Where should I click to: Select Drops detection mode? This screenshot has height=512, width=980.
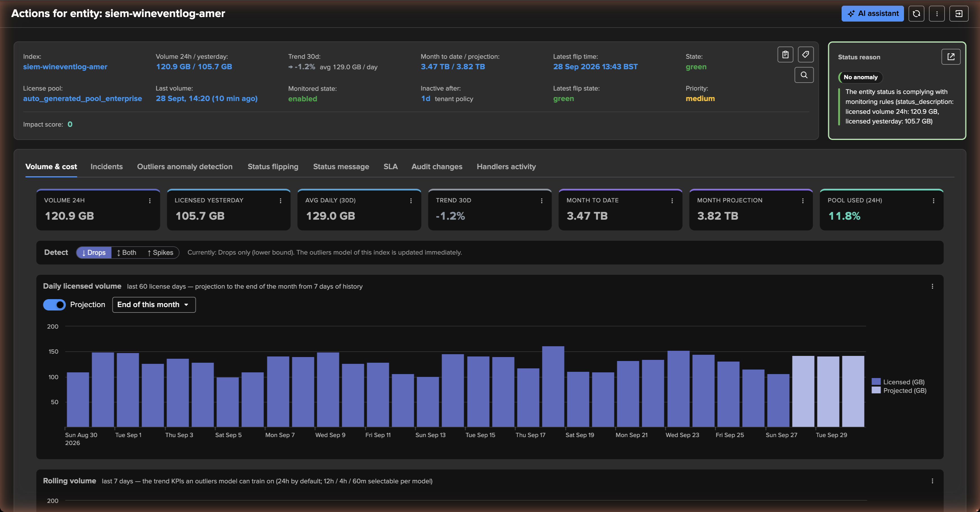click(94, 252)
